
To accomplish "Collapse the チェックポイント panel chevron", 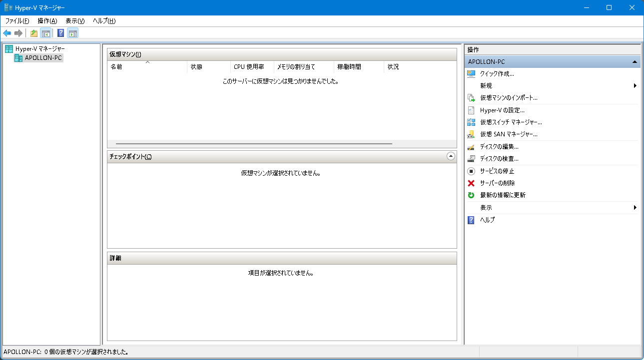I will click(451, 156).
